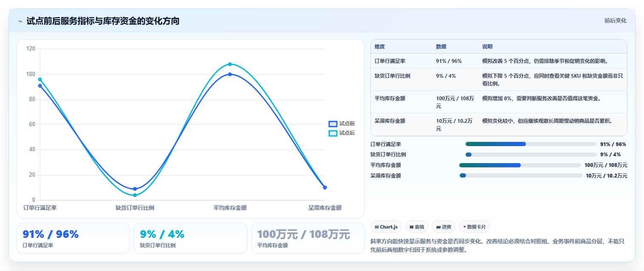Click the 表格 chip

[416, 227]
